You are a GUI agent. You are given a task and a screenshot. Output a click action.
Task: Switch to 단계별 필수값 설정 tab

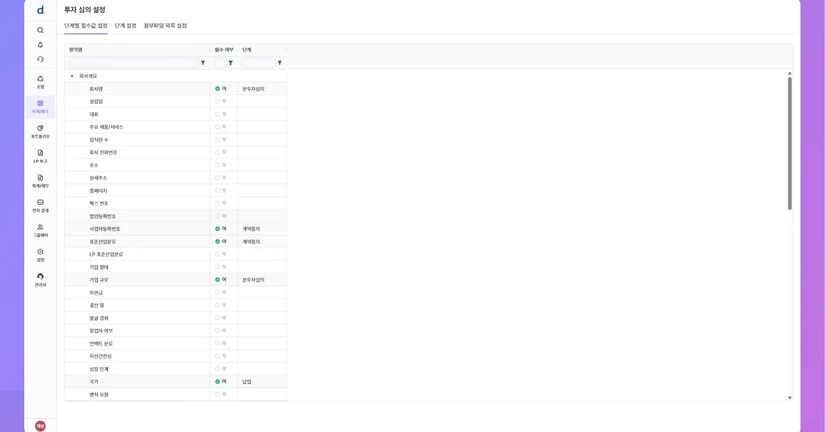tap(86, 25)
